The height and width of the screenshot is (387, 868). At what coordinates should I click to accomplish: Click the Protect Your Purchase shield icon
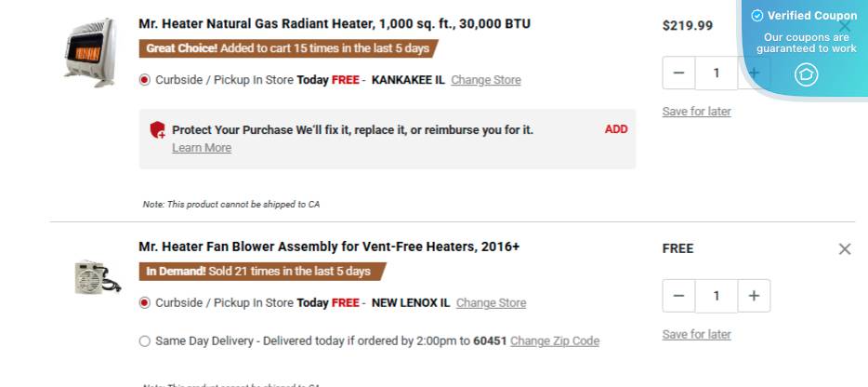click(x=158, y=130)
